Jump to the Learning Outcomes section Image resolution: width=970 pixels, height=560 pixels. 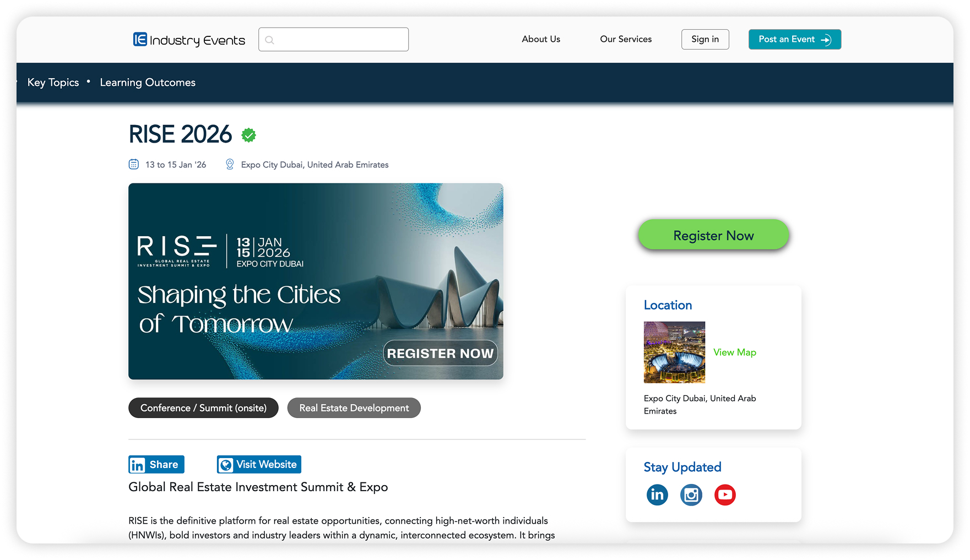coord(148,83)
